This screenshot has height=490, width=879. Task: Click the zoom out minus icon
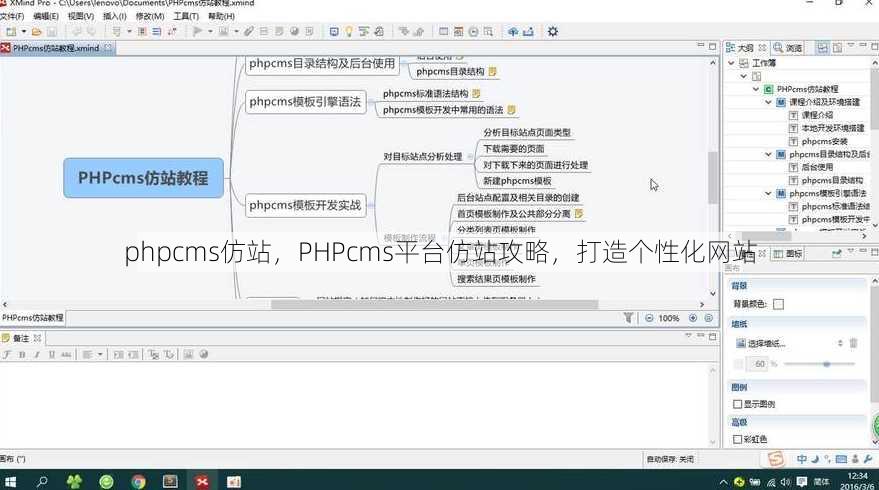pos(649,318)
